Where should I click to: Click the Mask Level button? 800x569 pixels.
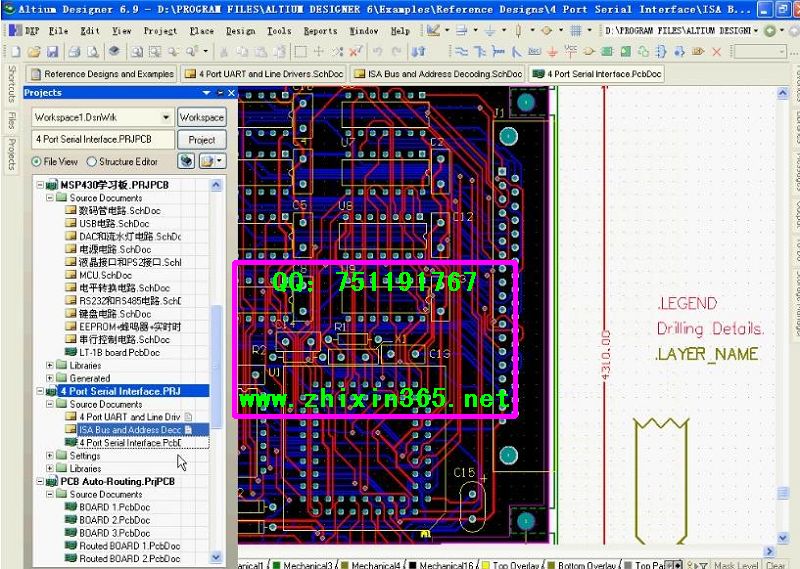coord(736,565)
